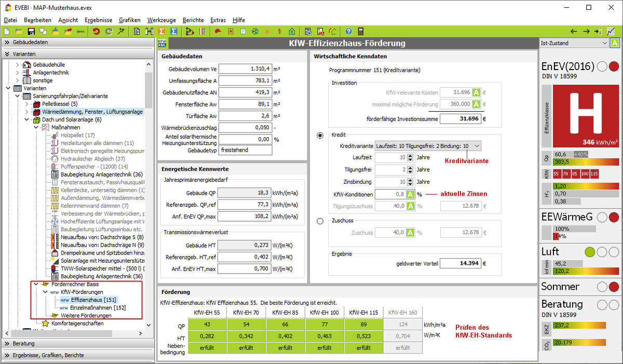
Task: Select Wärmedämmung, Fenster, Lüftungsanlage tree item
Action: (92, 112)
